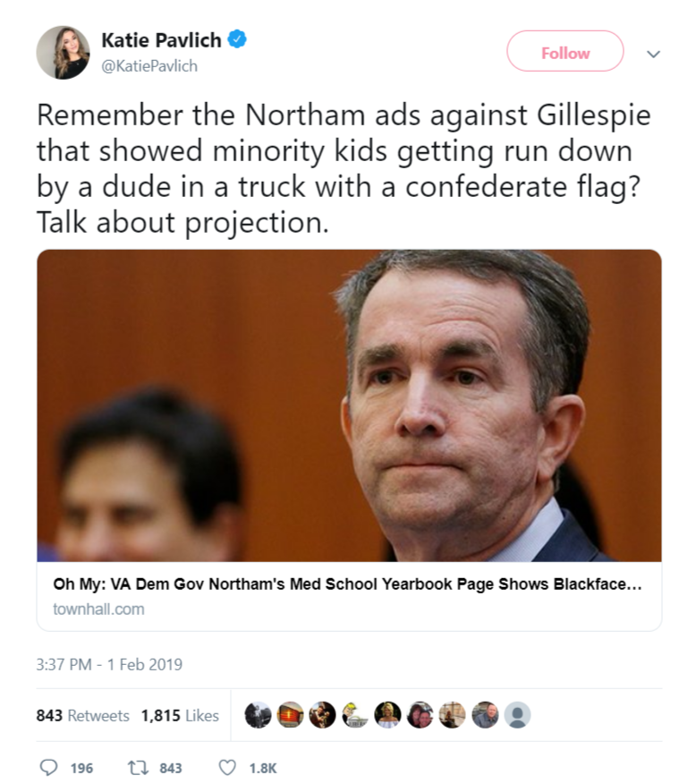Click the last liker avatar before the silhouette
This screenshot has height=784, width=696.
point(485,715)
